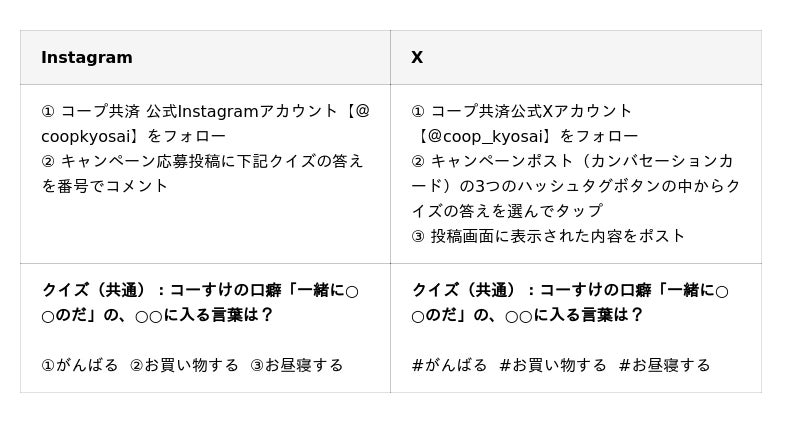Click the #お昼寝する hashtag
This screenshot has width=800, height=423.
664,365
